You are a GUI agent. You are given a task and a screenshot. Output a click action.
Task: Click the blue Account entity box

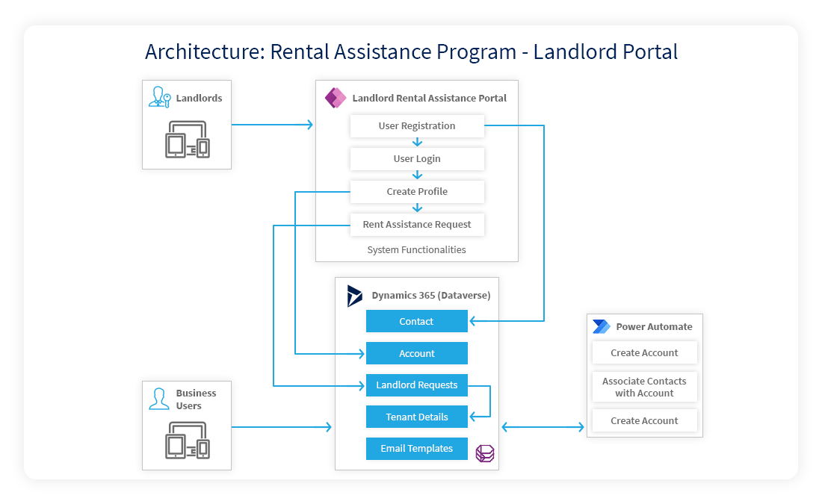pos(417,353)
